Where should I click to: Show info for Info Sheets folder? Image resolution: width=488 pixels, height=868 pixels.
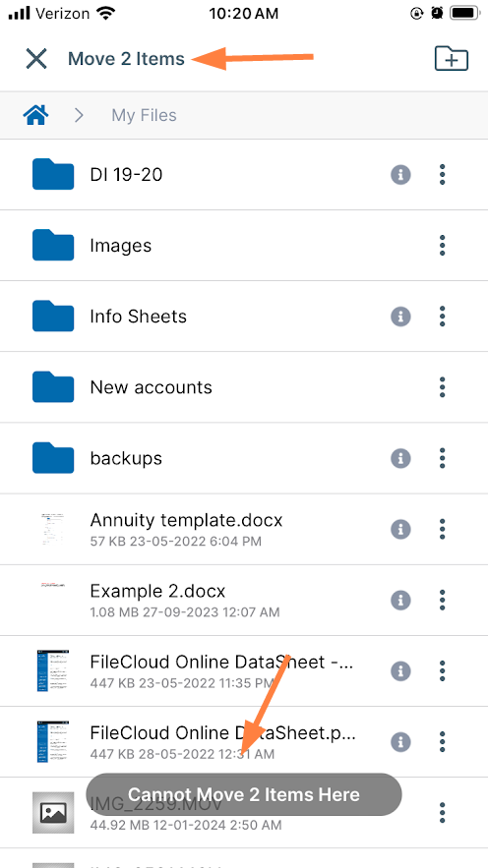click(x=400, y=317)
